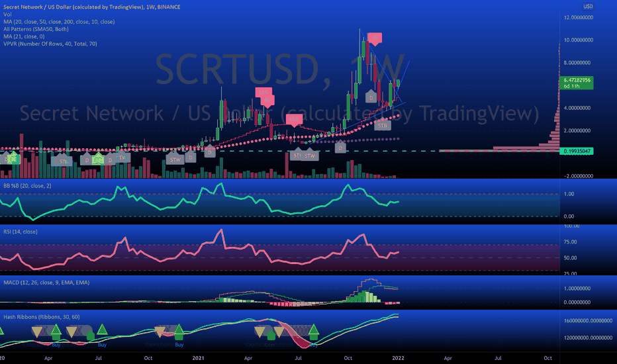
Task: Select the 8.00000000 price axis value
Action: [x=577, y=63]
